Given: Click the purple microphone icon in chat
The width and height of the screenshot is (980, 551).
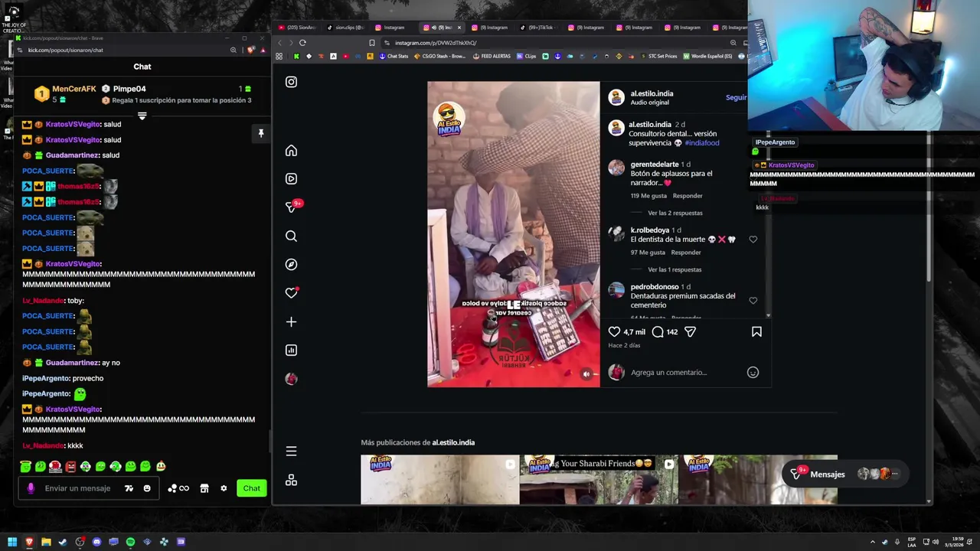Looking at the screenshot, I should 31,488.
